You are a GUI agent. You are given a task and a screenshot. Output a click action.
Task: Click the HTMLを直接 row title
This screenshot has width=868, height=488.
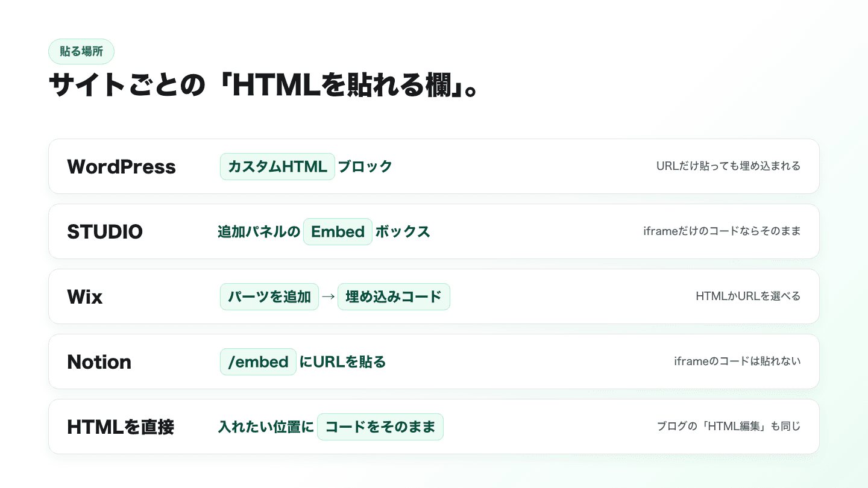pyautogui.click(x=121, y=427)
